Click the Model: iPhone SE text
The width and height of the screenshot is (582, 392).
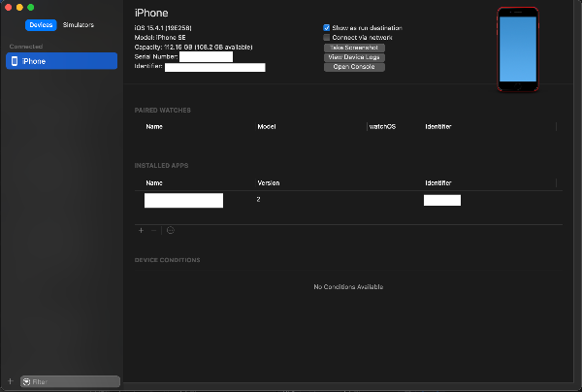pos(160,38)
